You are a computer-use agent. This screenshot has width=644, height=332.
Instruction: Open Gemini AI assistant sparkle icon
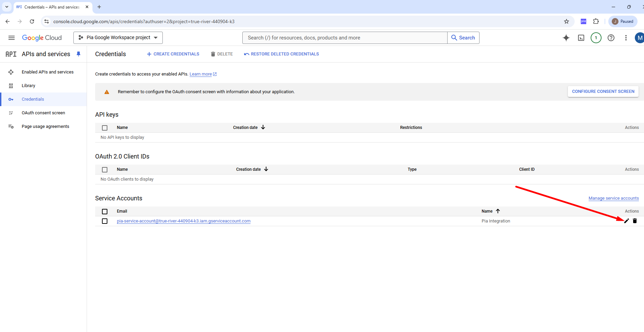point(566,38)
